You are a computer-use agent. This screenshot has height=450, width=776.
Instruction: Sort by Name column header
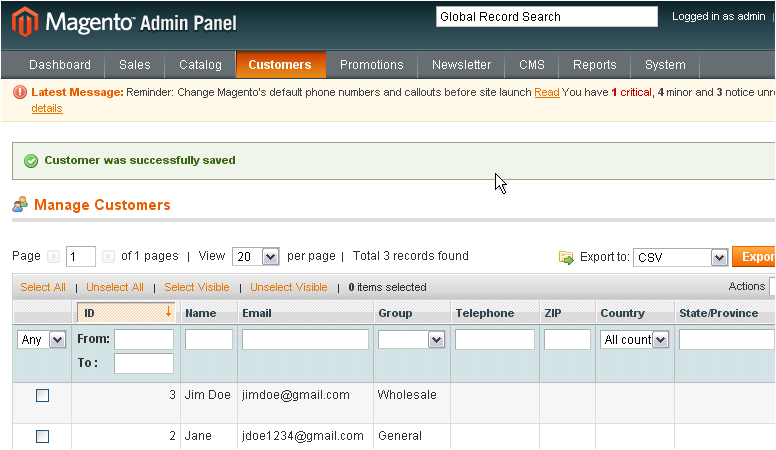tap(201, 313)
